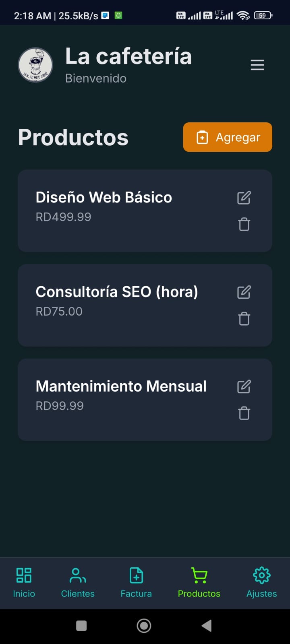Open Android recent apps square button
Screen dimensions: 290x644
[x=81, y=625]
